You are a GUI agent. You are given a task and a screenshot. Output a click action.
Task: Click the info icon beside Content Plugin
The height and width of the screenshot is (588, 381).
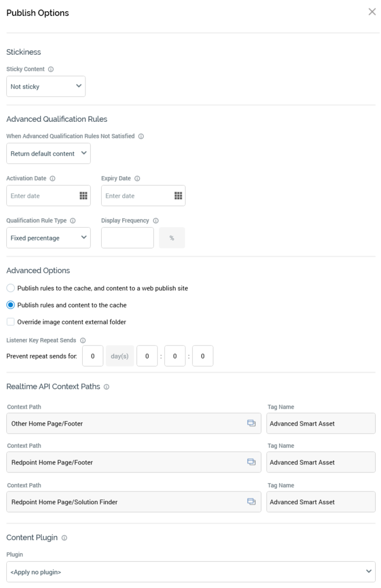tap(64, 537)
